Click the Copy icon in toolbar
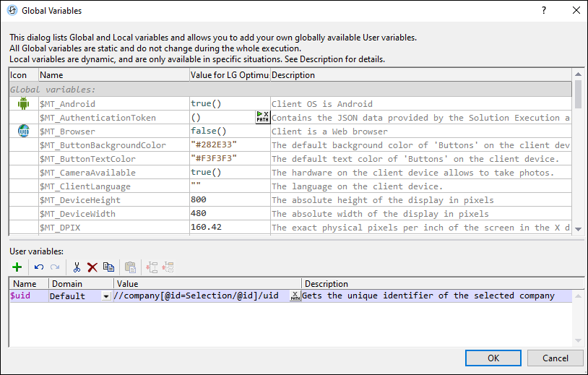Screen dimensions: 588x375 point(108,267)
